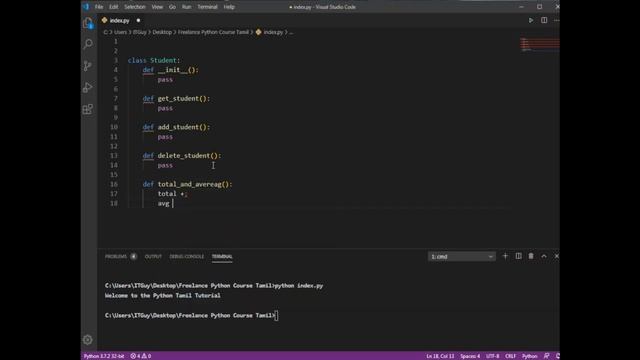Viewport: 640px width, 360px height.
Task: Split the terminal panel
Action: (518, 256)
